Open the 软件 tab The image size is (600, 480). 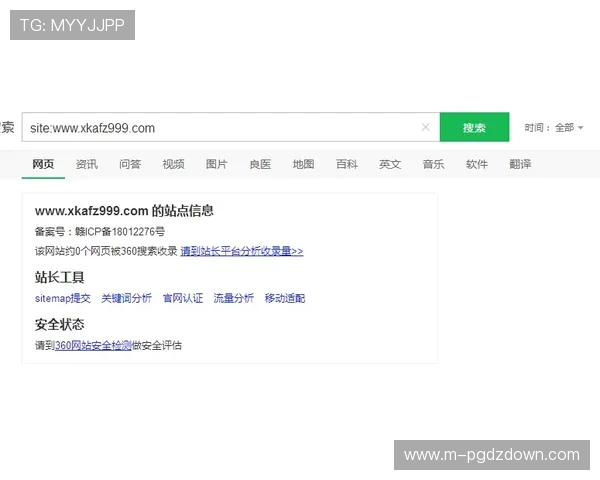tap(477, 164)
